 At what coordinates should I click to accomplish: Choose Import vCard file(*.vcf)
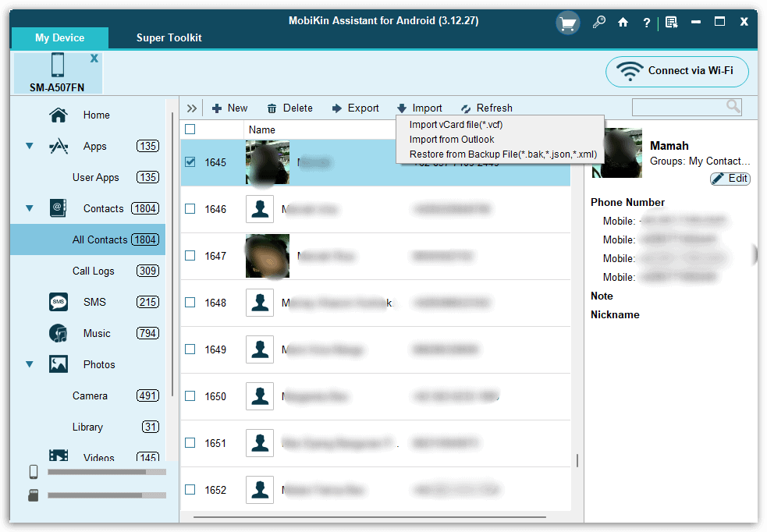[x=456, y=125]
